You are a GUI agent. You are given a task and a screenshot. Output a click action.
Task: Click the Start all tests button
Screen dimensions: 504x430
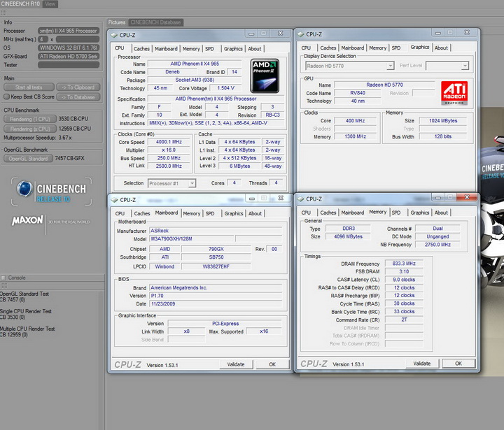(29, 87)
